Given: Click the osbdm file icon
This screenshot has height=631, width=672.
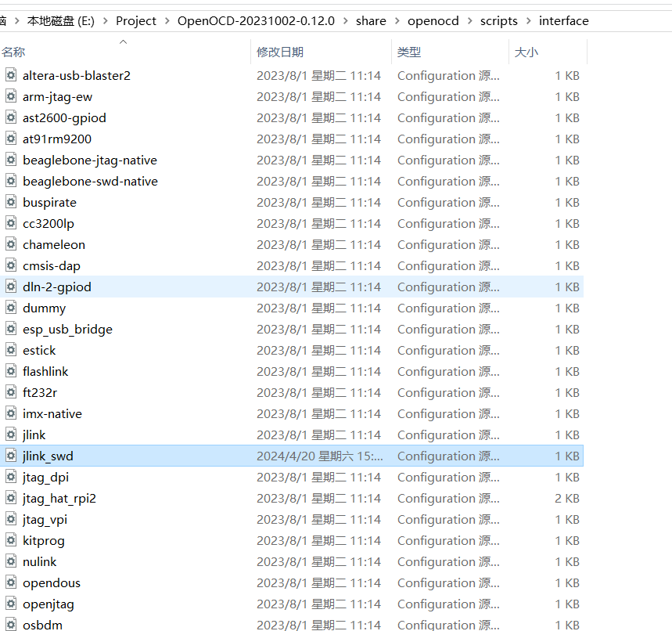Looking at the screenshot, I should click(11, 624).
